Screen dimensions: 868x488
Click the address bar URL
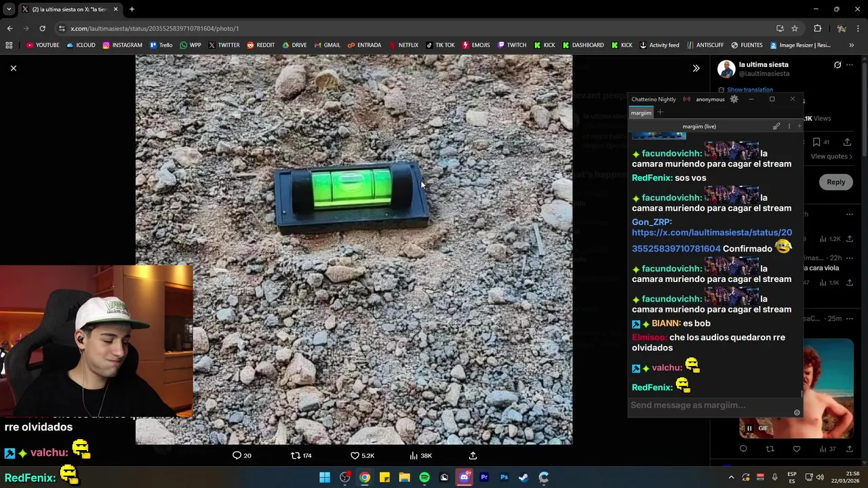tap(155, 28)
